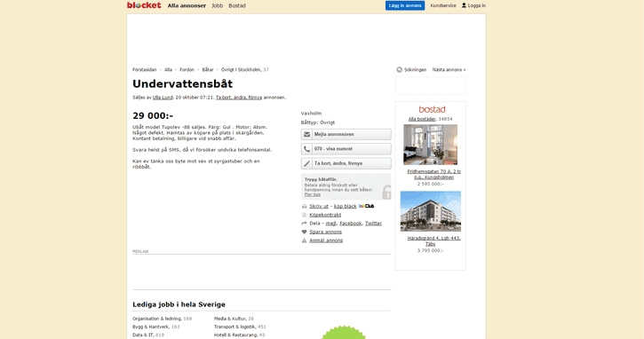The width and height of the screenshot is (644, 339).
Task: Click the Blocket logo
Action: [x=144, y=5]
